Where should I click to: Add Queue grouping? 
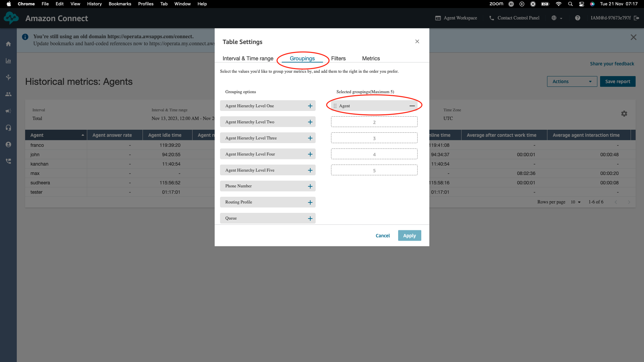310,219
